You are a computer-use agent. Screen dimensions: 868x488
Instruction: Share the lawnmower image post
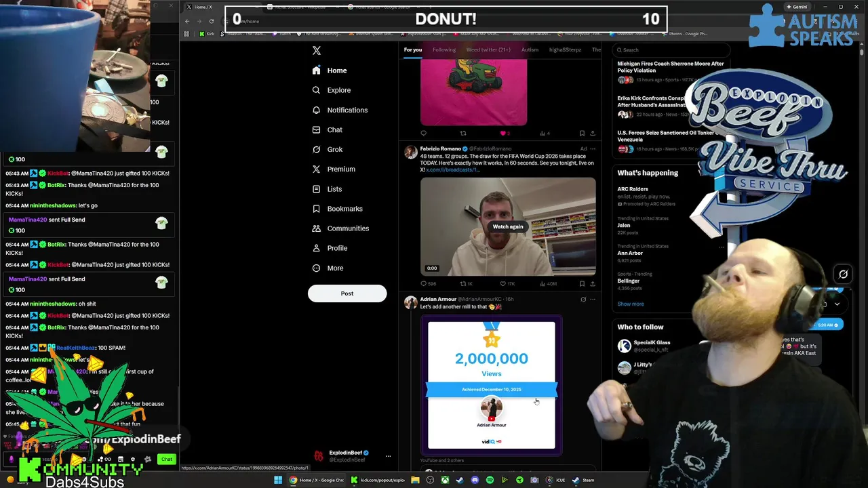coord(593,134)
